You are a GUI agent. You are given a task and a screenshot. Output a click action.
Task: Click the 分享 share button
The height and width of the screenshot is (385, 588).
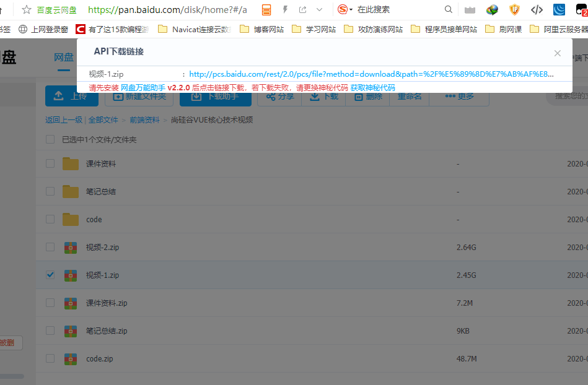pos(280,97)
